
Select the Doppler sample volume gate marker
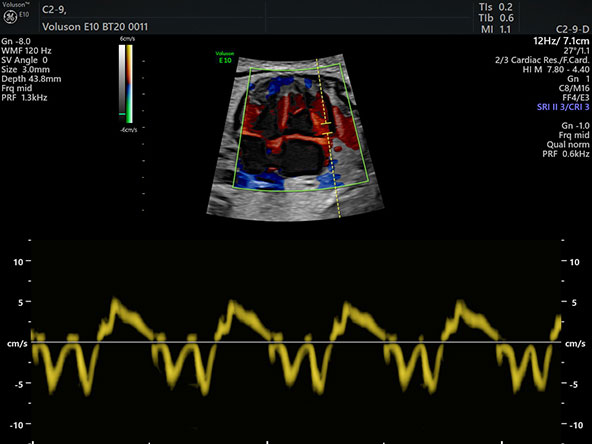pyautogui.click(x=327, y=128)
